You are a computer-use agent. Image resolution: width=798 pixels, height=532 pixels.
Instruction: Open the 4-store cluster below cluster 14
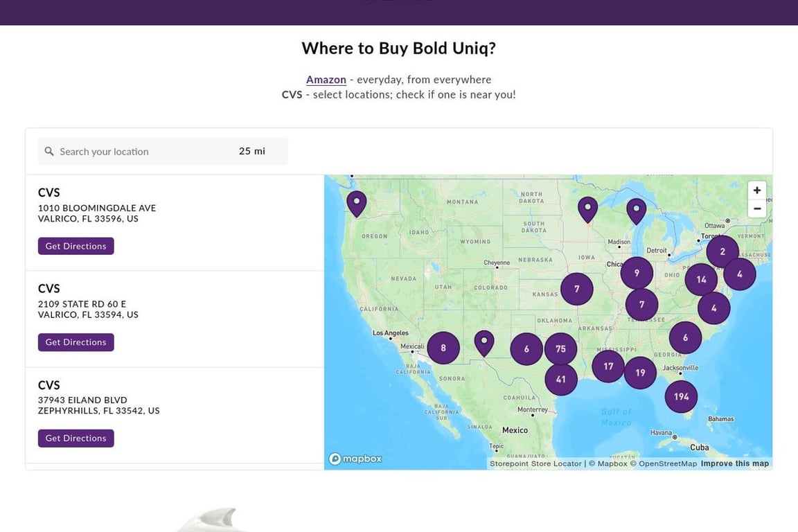(x=714, y=308)
